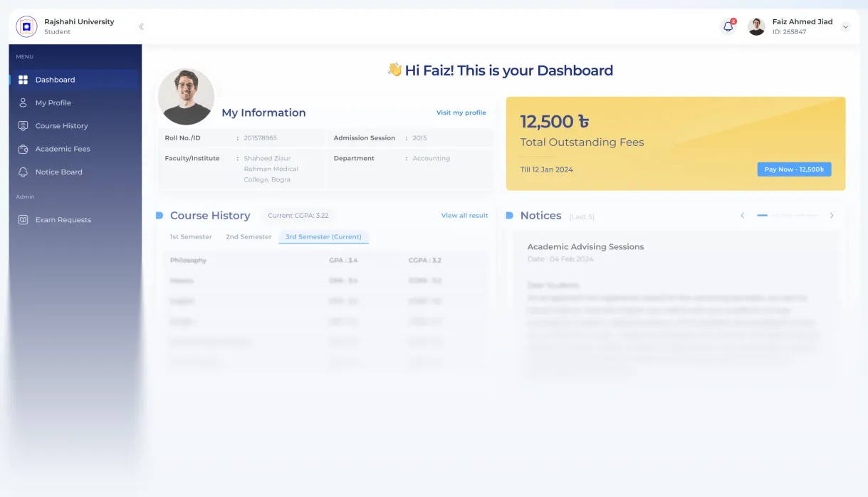Go to previous notice with left chevron
868x497 pixels.
[742, 216]
